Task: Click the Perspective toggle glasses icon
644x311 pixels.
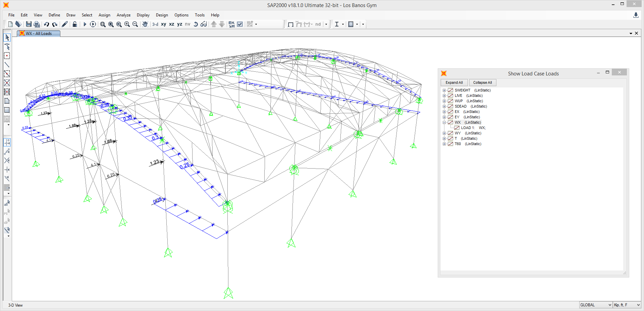Action: pos(204,24)
